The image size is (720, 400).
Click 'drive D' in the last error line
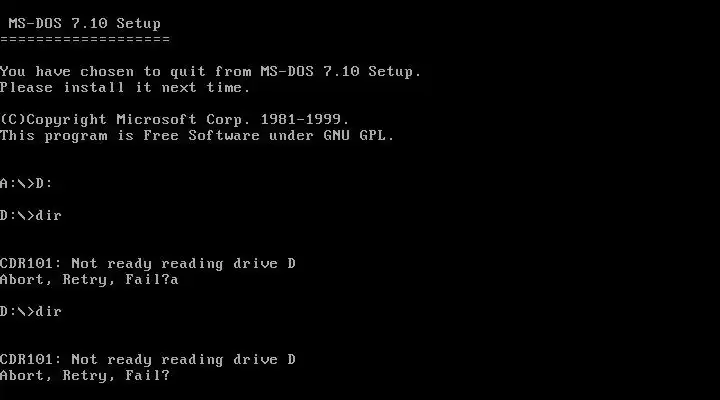pyautogui.click(x=264, y=359)
